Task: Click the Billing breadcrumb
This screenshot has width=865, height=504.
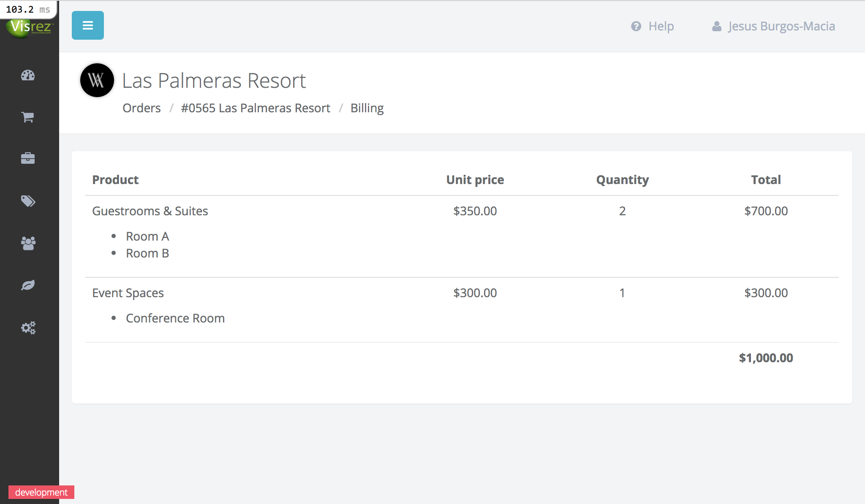Action: 367,108
